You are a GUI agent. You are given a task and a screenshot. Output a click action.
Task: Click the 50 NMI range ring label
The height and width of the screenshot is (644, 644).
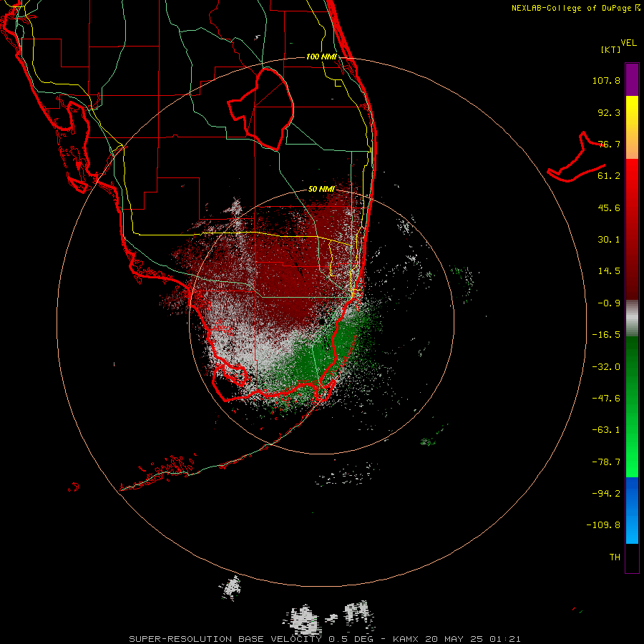(x=321, y=189)
